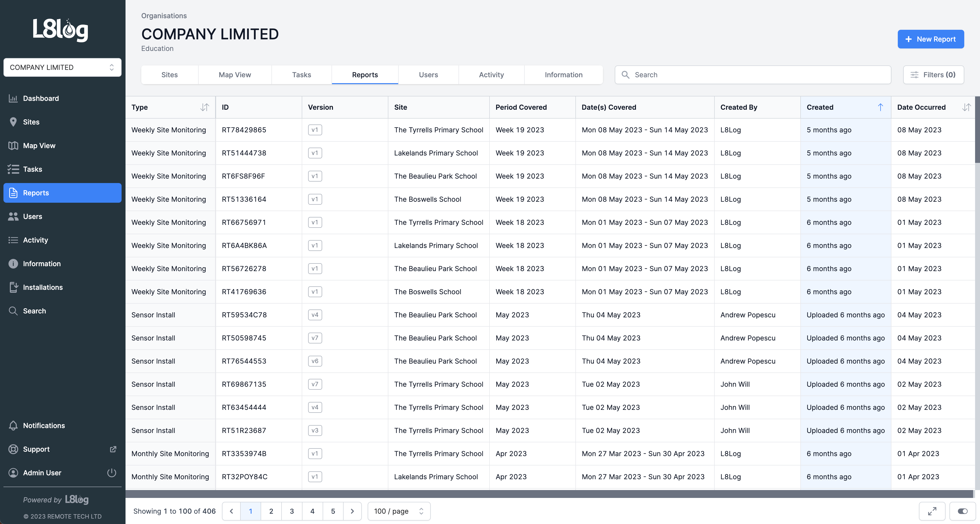
Task: Click the v6 badge for RT76544553
Action: pos(315,361)
